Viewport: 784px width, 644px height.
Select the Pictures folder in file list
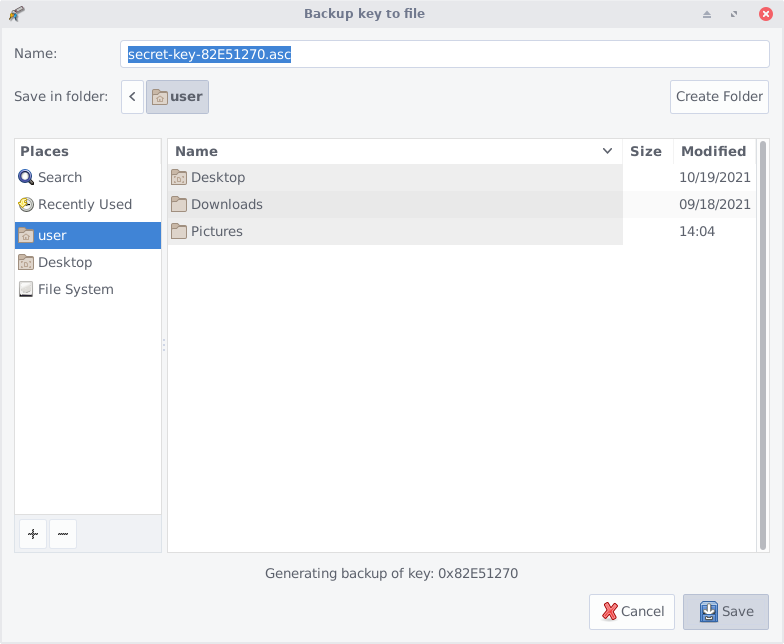pyautogui.click(x=216, y=231)
